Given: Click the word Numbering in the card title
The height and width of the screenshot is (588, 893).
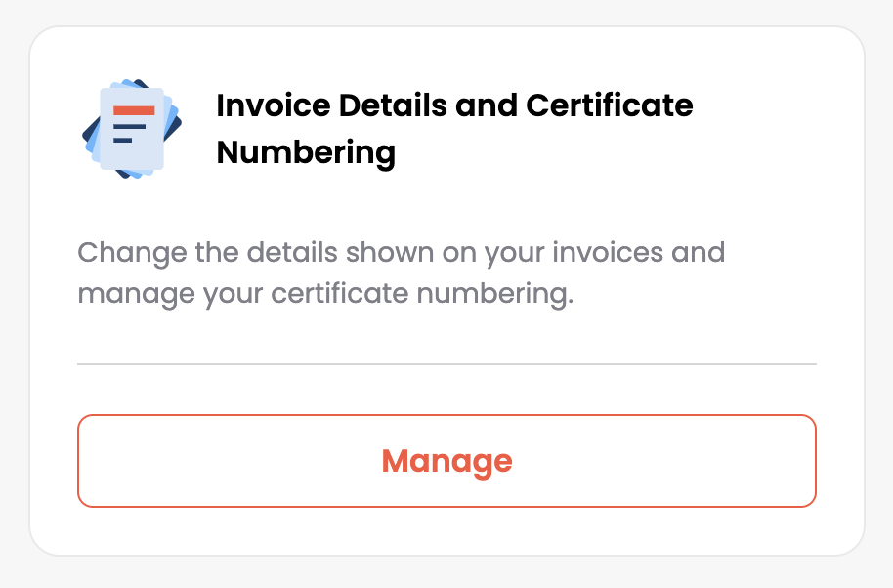Looking at the screenshot, I should click(306, 152).
